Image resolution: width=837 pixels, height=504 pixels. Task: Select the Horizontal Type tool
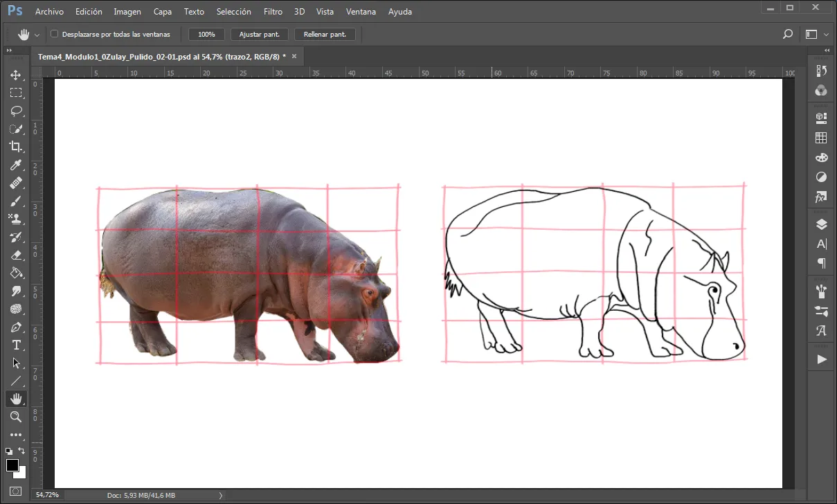coord(15,345)
